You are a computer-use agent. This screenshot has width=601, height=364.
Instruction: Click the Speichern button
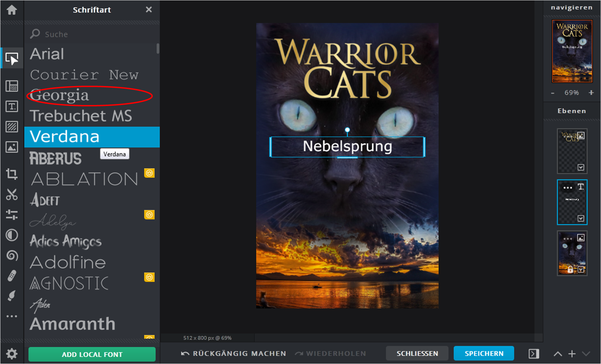484,353
